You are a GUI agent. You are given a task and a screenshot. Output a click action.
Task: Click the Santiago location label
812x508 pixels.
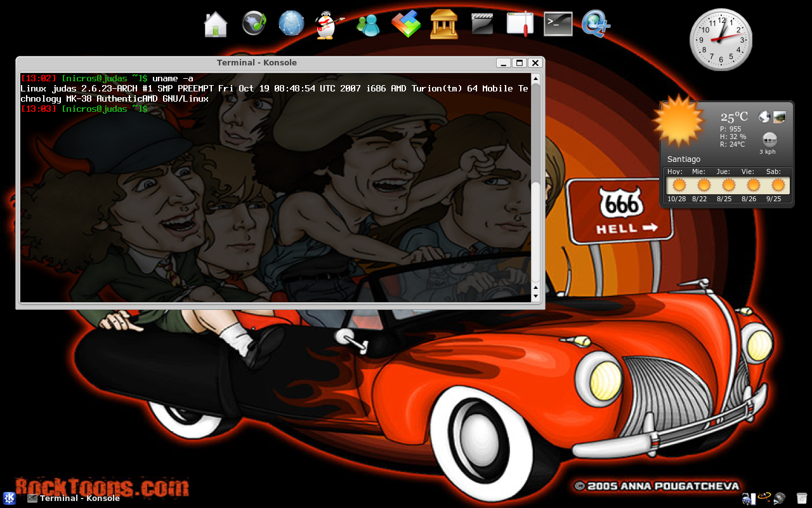pos(683,159)
